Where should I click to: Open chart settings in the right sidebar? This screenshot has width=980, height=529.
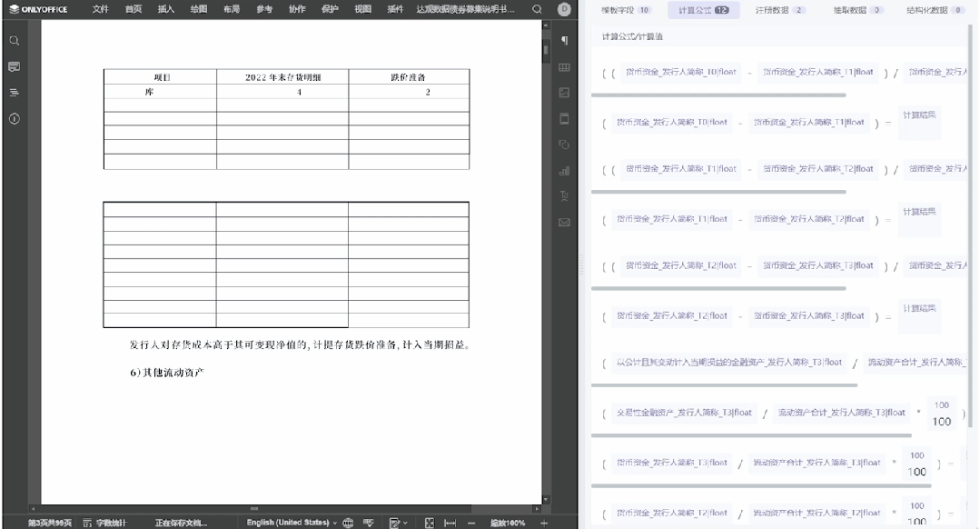tap(564, 171)
